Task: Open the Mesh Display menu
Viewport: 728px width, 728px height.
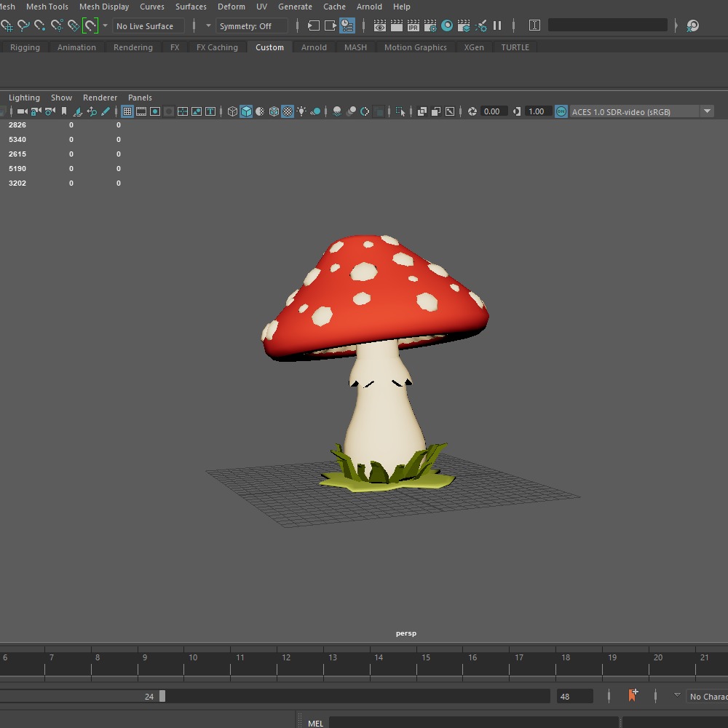Action: [x=104, y=7]
